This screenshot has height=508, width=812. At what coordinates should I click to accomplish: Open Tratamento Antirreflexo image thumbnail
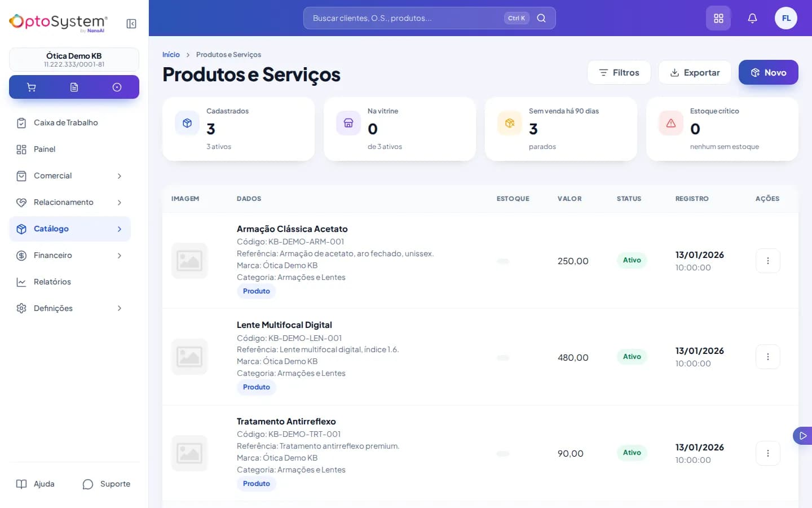pos(189,453)
